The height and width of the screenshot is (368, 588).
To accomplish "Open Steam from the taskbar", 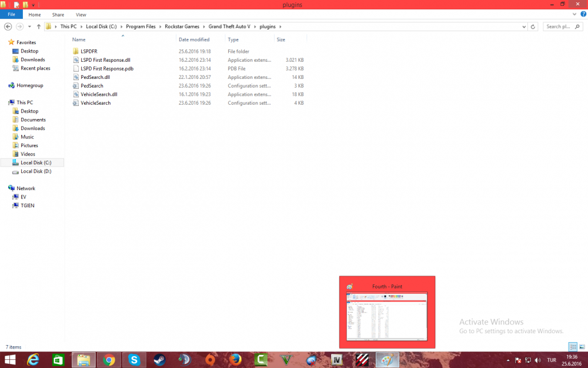I will (x=159, y=360).
